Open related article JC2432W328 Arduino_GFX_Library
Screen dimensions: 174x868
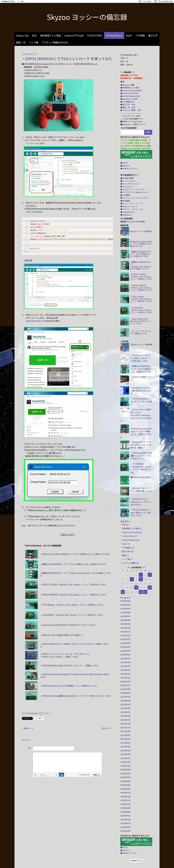pos(71,615)
